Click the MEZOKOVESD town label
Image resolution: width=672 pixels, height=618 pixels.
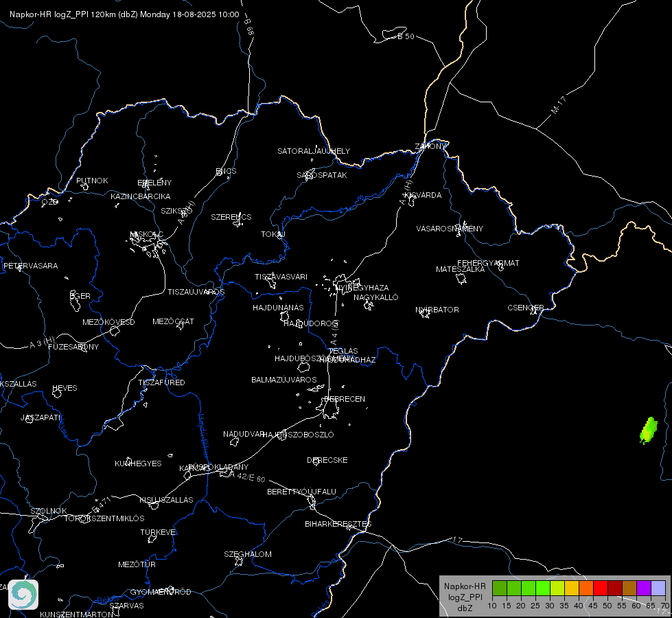click(109, 322)
